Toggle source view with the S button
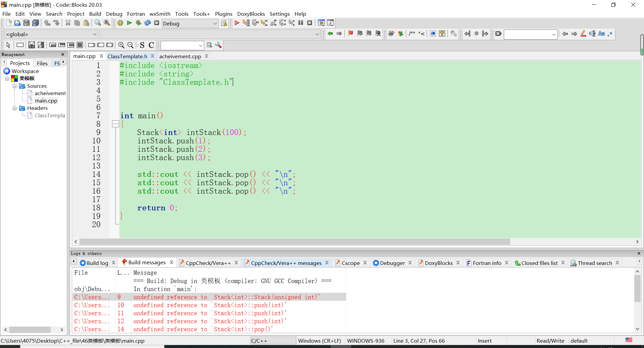 click(142, 45)
